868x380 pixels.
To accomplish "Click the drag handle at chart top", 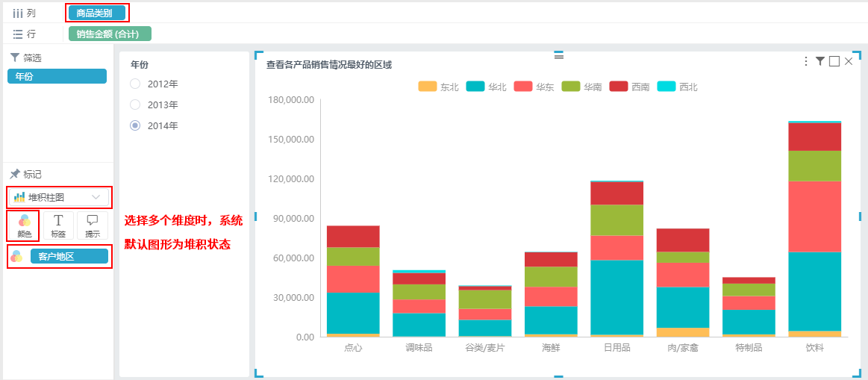I will (558, 56).
